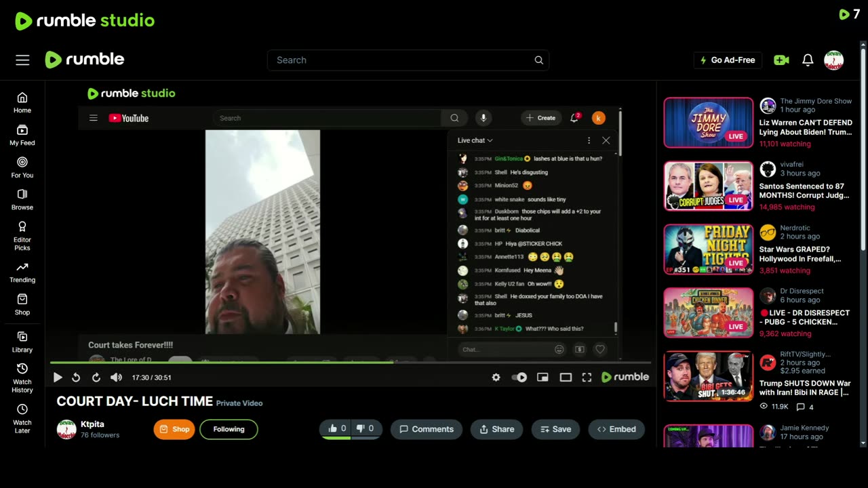Open the Friday Night Tights thumbnail

point(709,249)
